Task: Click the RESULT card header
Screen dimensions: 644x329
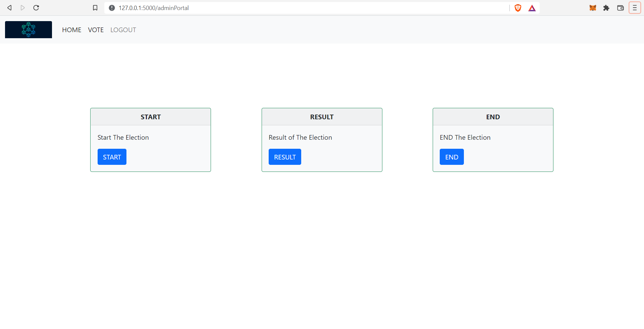Action: pyautogui.click(x=322, y=117)
